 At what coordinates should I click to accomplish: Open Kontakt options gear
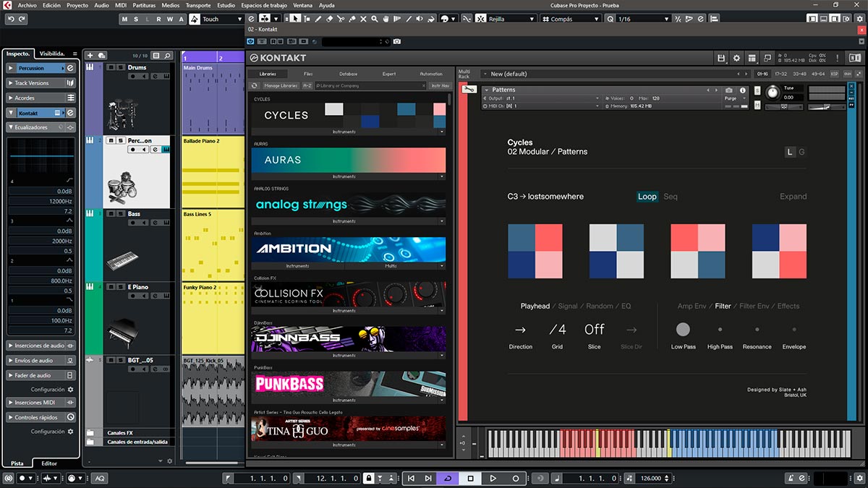[736, 58]
